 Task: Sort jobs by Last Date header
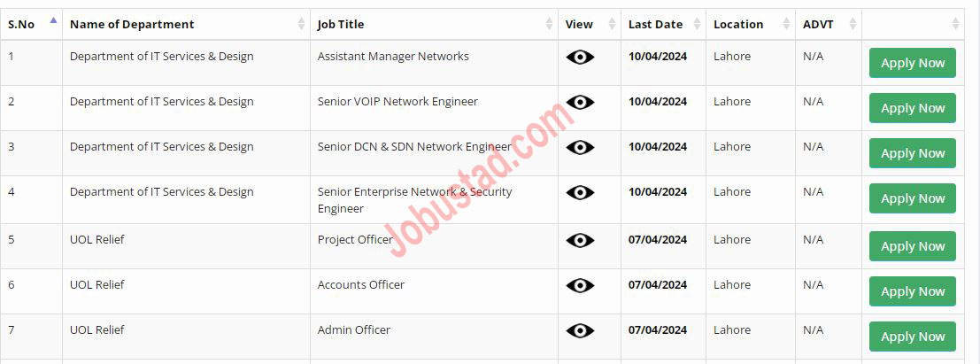[x=664, y=25]
